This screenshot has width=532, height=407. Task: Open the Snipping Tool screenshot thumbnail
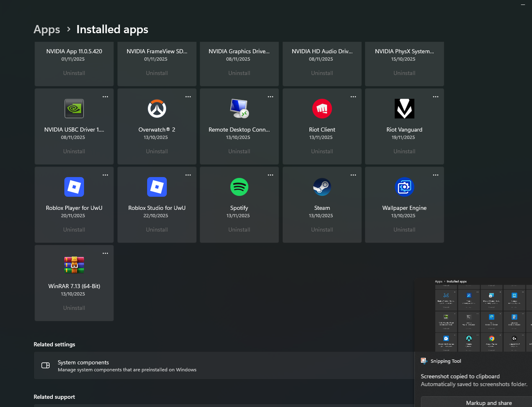(473, 315)
